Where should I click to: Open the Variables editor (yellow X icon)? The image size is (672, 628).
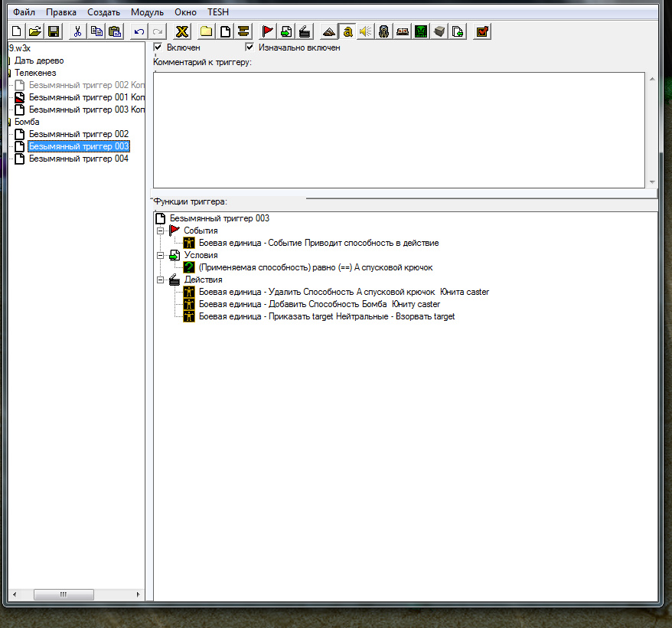(x=182, y=31)
